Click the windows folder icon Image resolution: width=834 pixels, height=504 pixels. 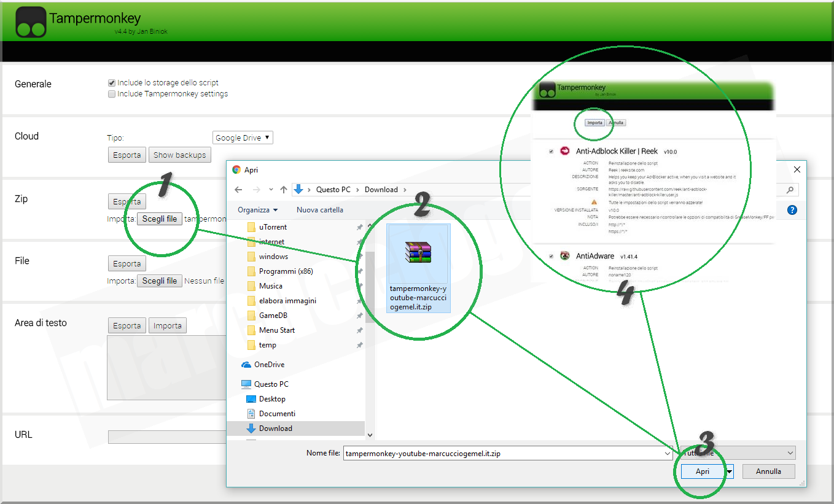pos(251,257)
